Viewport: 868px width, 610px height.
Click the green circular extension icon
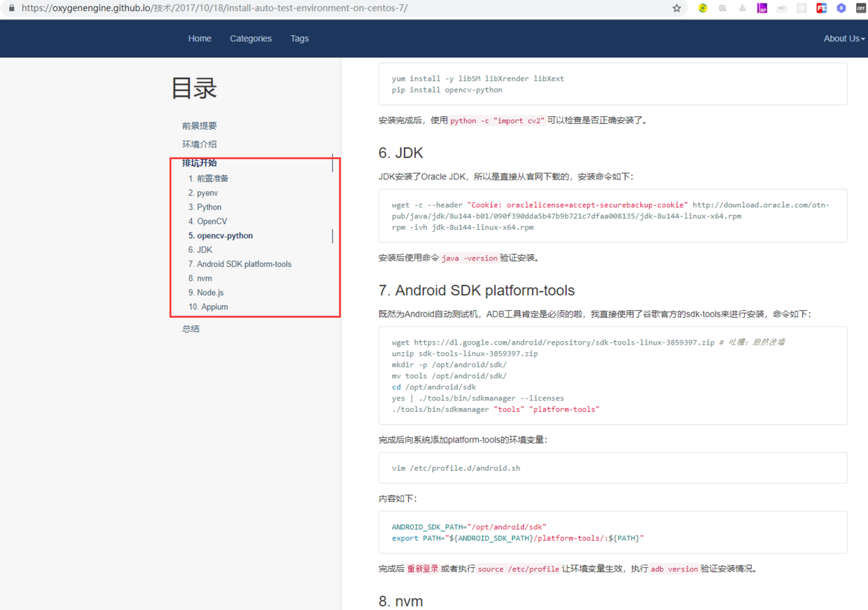tap(703, 8)
